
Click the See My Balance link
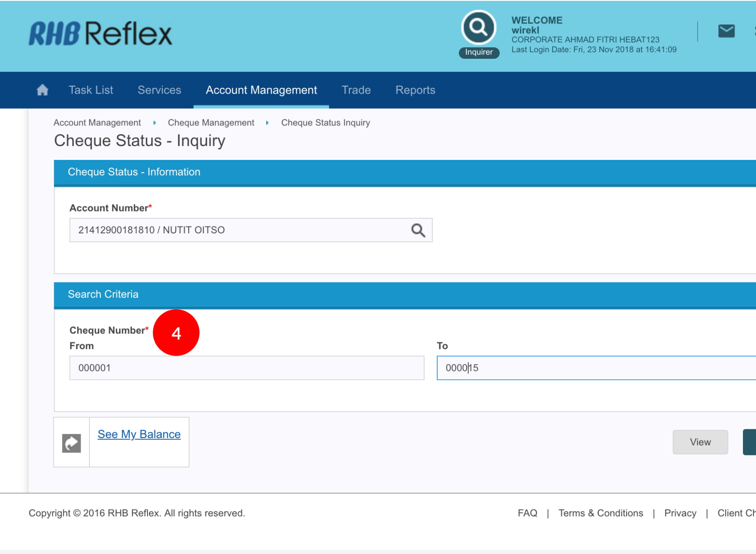[x=139, y=434]
